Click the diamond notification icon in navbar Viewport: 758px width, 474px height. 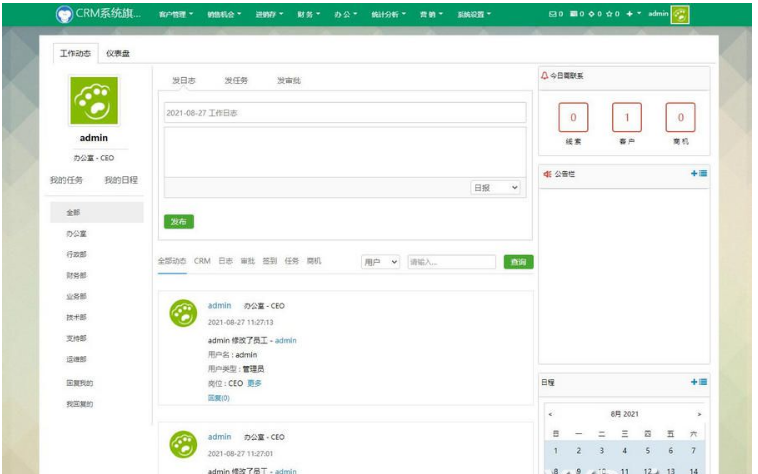591,14
